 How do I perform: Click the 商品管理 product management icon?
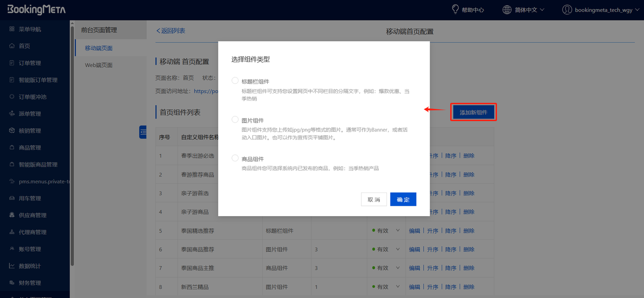click(11, 147)
